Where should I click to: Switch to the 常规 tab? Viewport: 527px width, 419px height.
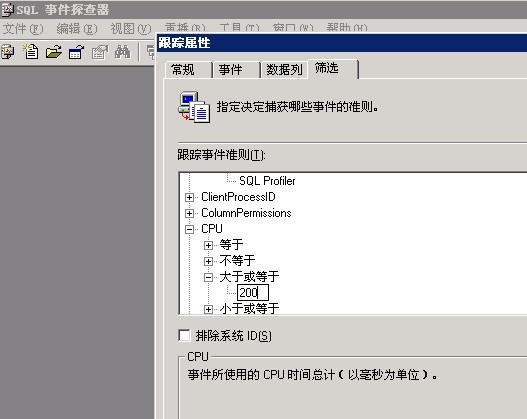pyautogui.click(x=188, y=70)
